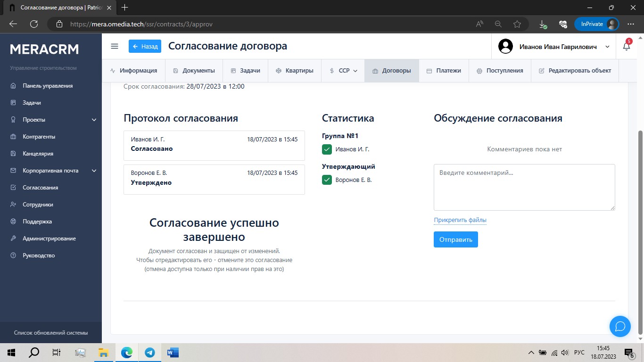Screen dimensions: 644x362
Task: Click the Введите комментарий text field
Action: 524,187
